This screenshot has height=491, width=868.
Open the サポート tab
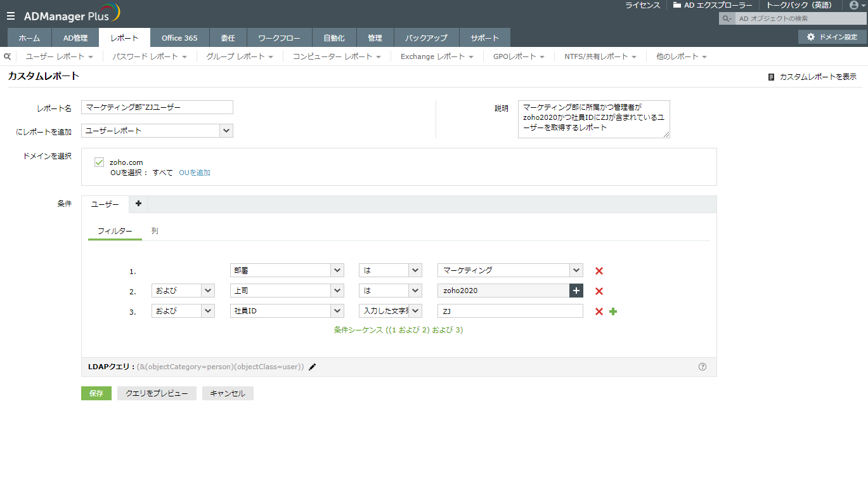pyautogui.click(x=485, y=37)
